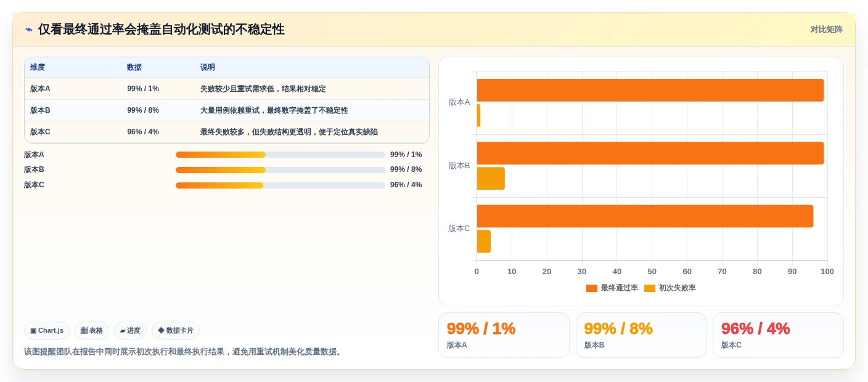The height and width of the screenshot is (382, 868).
Task: Click 版本A initial failure rate bar in chart
Action: click(x=478, y=115)
